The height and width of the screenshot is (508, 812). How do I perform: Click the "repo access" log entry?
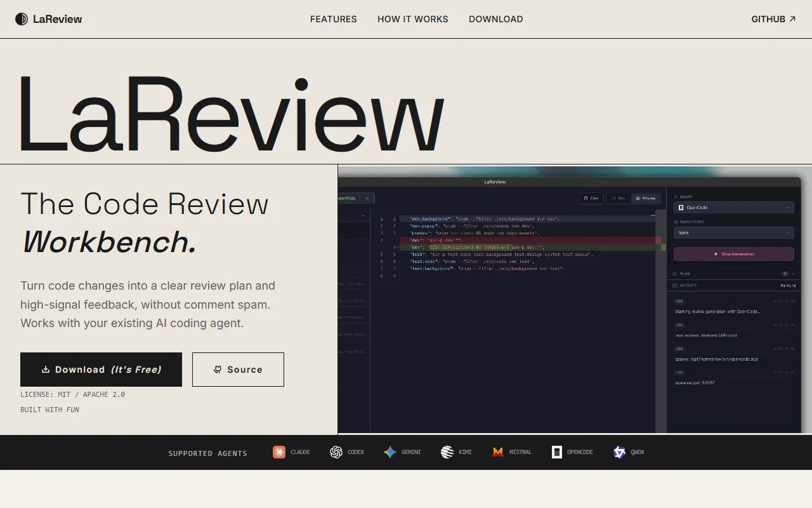tap(705, 335)
